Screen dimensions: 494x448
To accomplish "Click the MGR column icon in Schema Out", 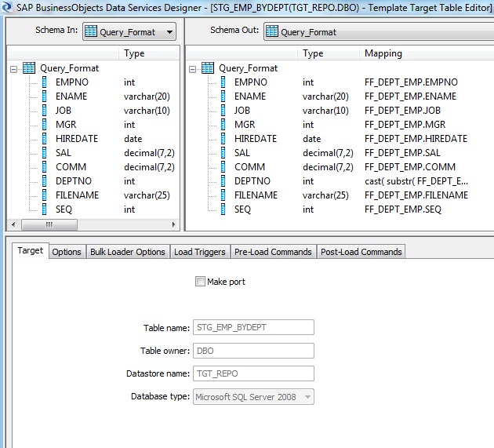I will pyautogui.click(x=223, y=125).
